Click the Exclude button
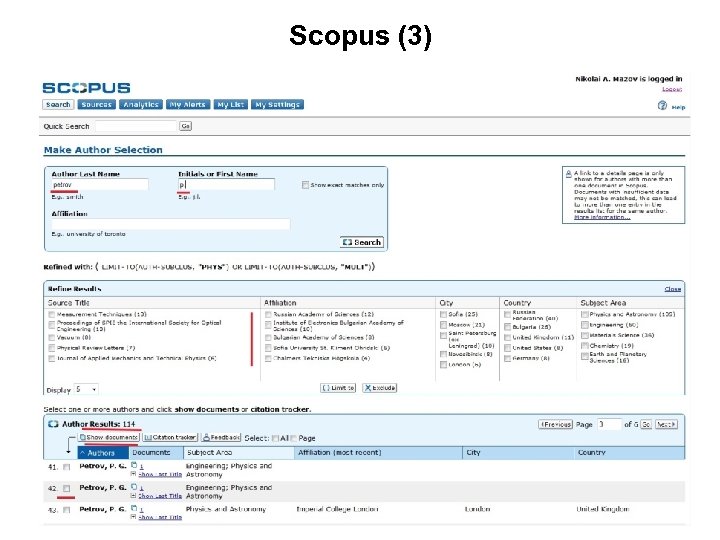This screenshot has width=720, height=540. coord(380,388)
